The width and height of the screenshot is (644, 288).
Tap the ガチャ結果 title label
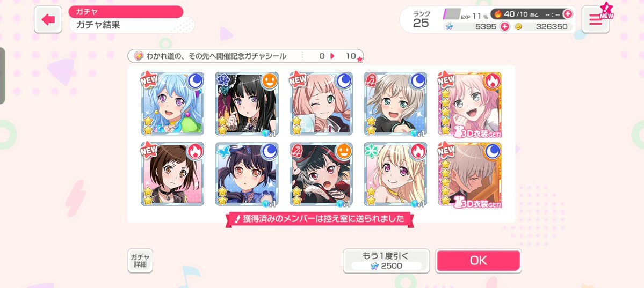(x=98, y=25)
